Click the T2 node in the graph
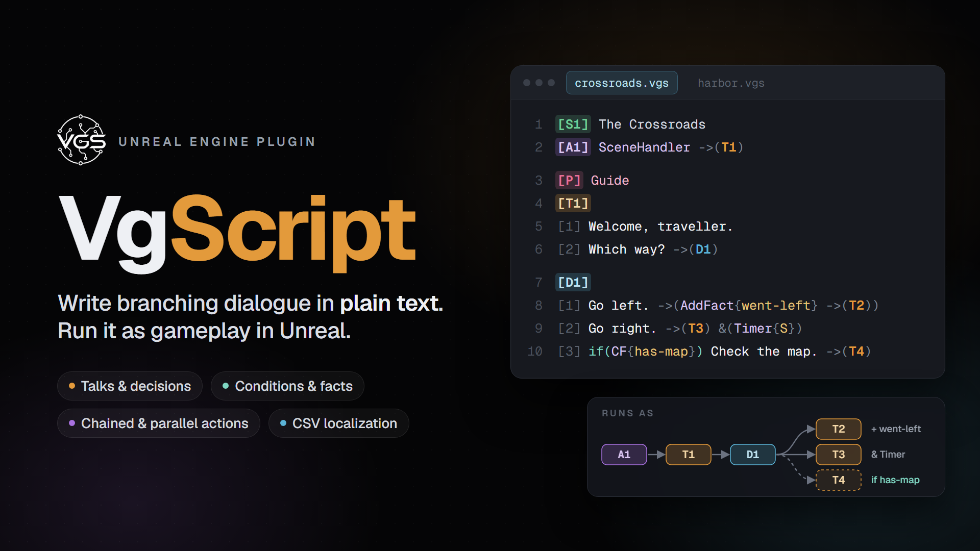 tap(839, 429)
